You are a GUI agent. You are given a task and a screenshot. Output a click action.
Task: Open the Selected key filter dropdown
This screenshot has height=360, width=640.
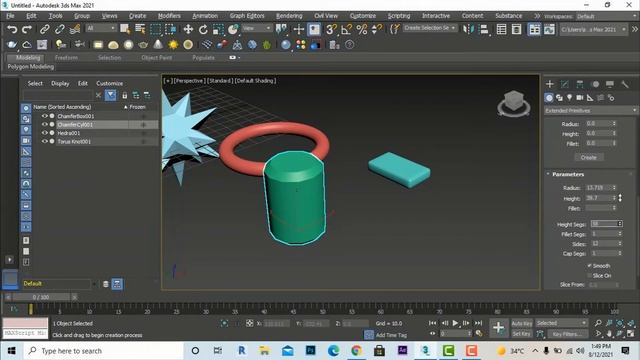561,323
